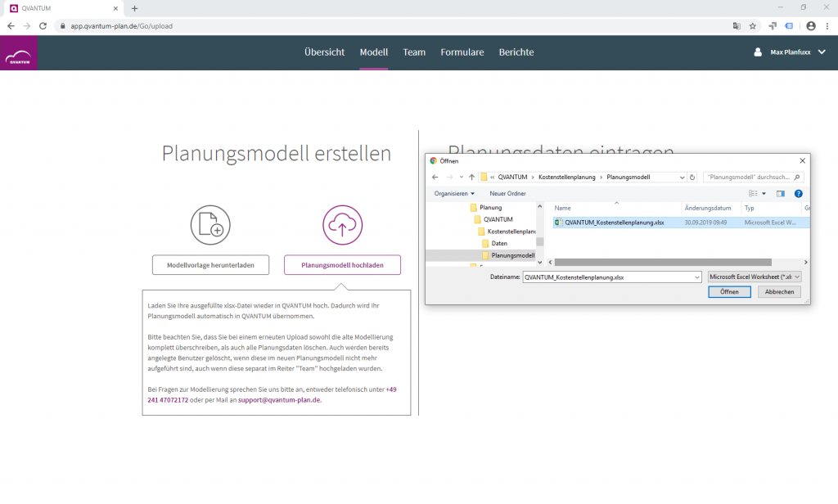The image size is (838, 504).
Task: Open recent locations dropdown arrow
Action: 462,177
